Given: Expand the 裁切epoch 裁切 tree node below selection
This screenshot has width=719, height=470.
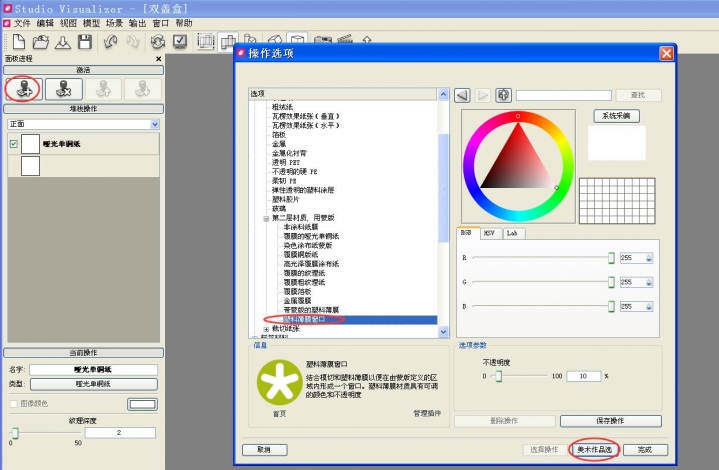Looking at the screenshot, I should pyautogui.click(x=266, y=328).
